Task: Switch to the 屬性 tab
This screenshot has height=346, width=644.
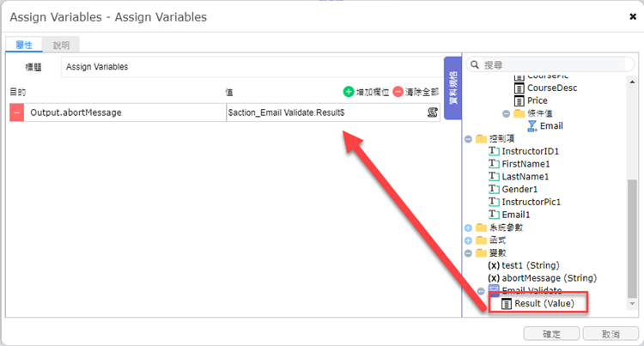Action: [24, 45]
